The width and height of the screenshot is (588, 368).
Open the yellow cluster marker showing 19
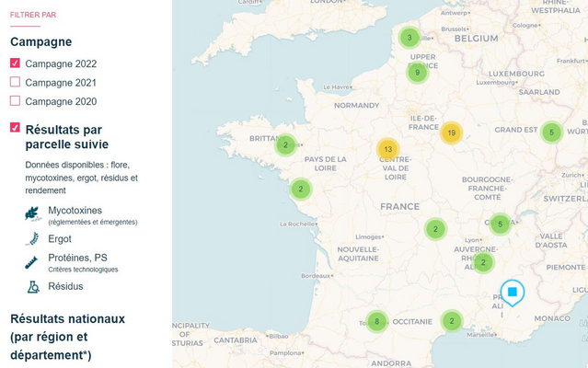450,133
